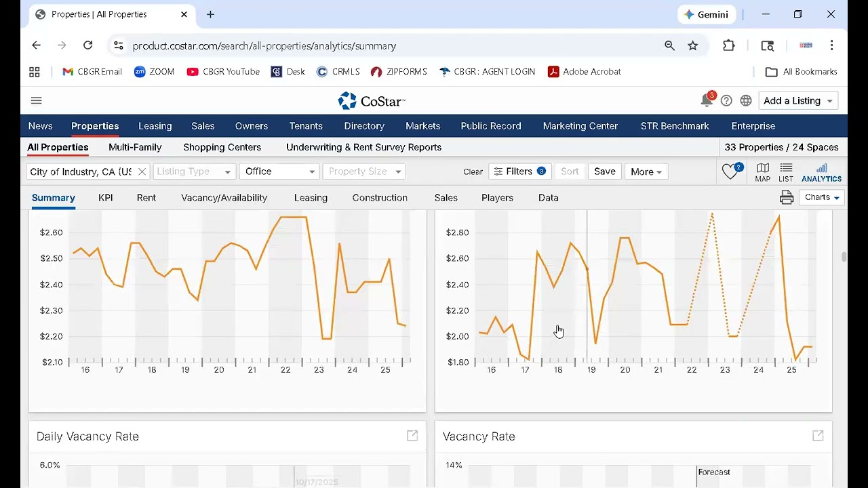This screenshot has width=868, height=488.
Task: Open the browser extensions puzzle icon
Action: coord(729,45)
